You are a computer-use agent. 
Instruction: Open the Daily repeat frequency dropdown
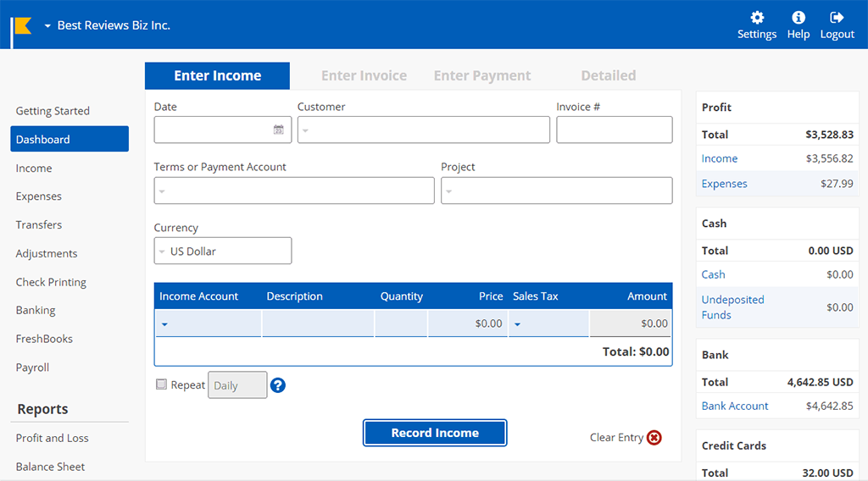237,384
